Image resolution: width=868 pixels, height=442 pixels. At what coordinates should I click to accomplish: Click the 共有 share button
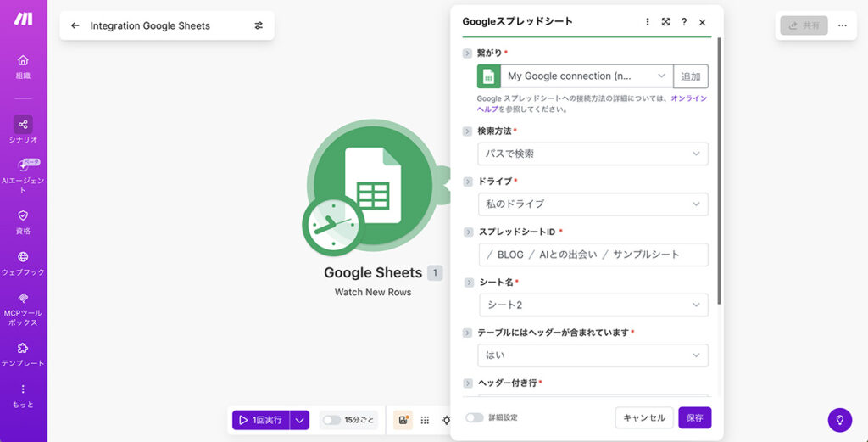pos(804,25)
